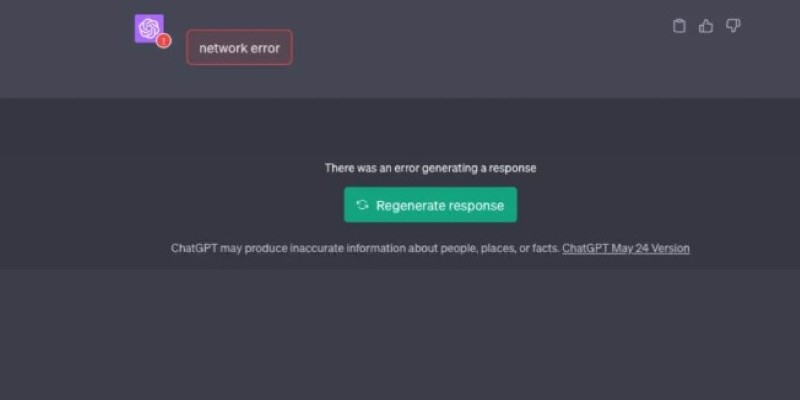Click the 'network error' text label
Image resolution: width=800 pixels, height=400 pixels.
(239, 48)
